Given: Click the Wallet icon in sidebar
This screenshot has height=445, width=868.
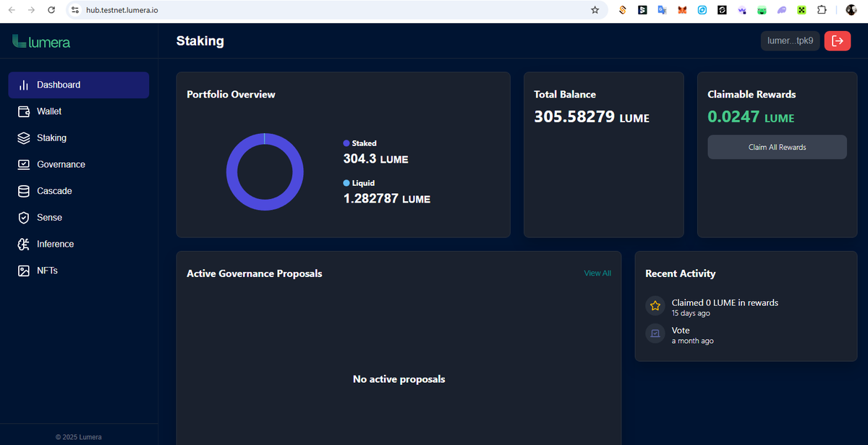Looking at the screenshot, I should point(24,111).
